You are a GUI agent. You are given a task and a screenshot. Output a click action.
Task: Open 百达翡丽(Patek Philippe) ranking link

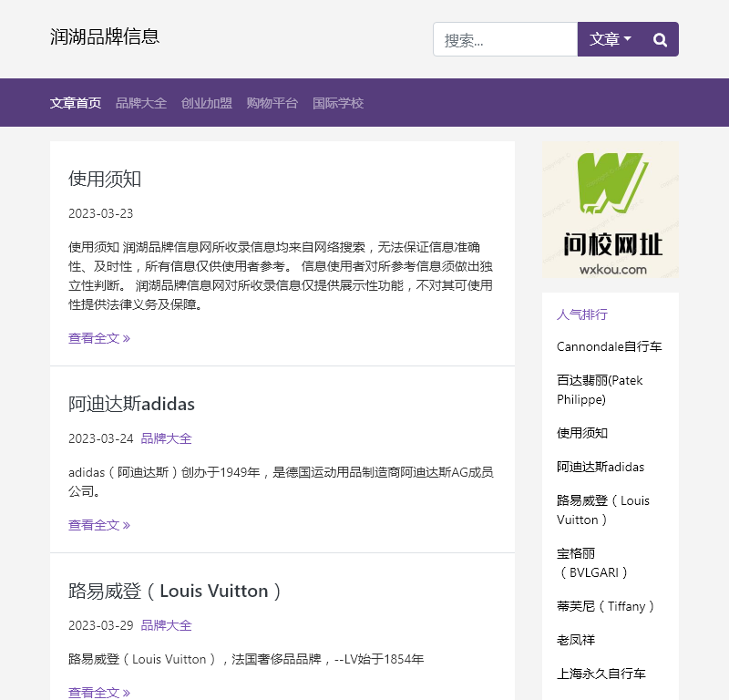(x=599, y=389)
